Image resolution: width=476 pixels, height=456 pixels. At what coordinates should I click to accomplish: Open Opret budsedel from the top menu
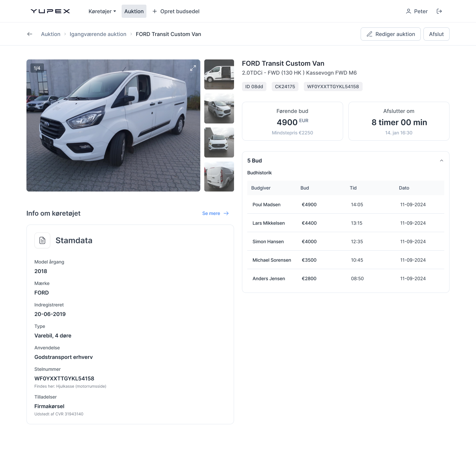point(179,11)
